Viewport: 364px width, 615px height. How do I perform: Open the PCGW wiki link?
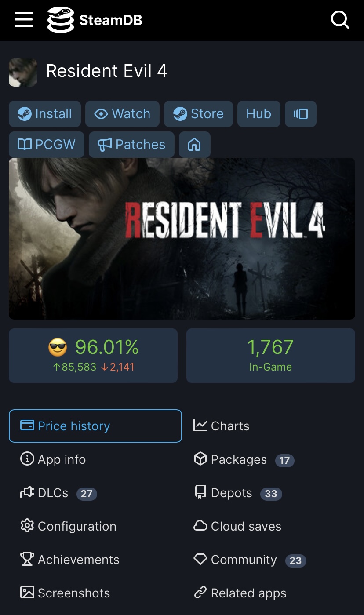pos(46,145)
